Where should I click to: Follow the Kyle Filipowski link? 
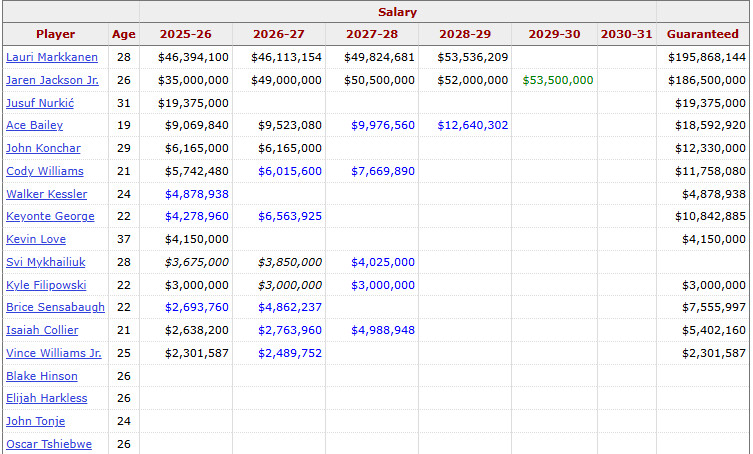(x=46, y=285)
